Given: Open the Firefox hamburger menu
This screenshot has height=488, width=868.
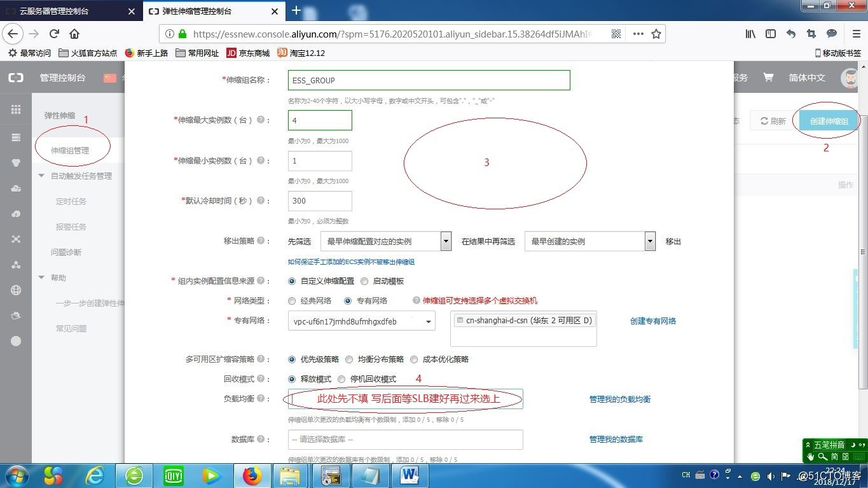Looking at the screenshot, I should coord(856,34).
